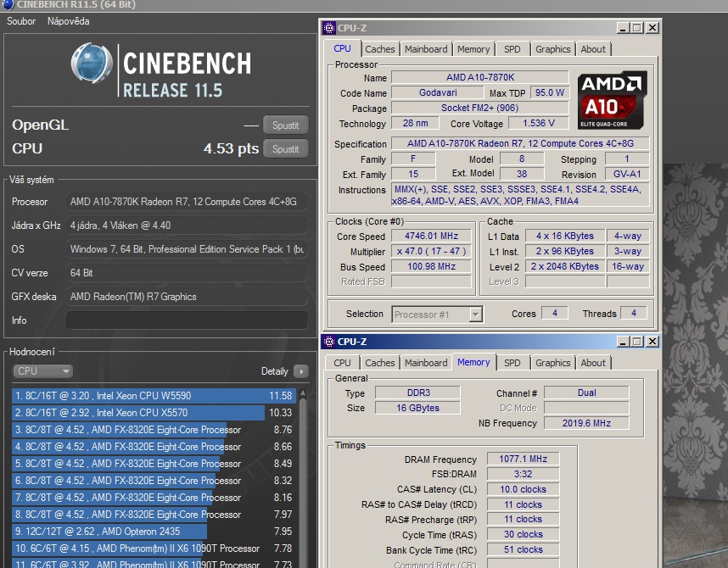Click the ranking list scrollbar track
Viewport: 728px width, 568px height.
[303, 482]
